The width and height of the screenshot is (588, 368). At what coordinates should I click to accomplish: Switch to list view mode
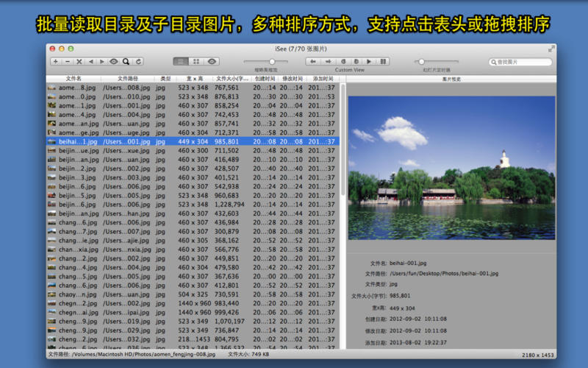click(181, 62)
